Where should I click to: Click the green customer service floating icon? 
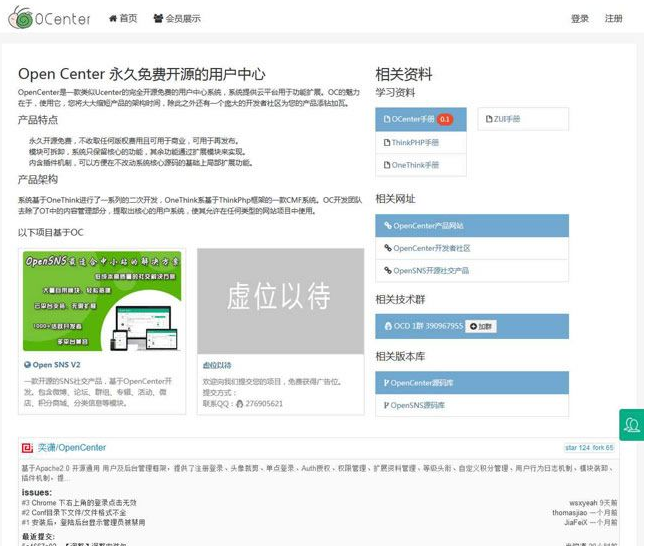tap(632, 425)
